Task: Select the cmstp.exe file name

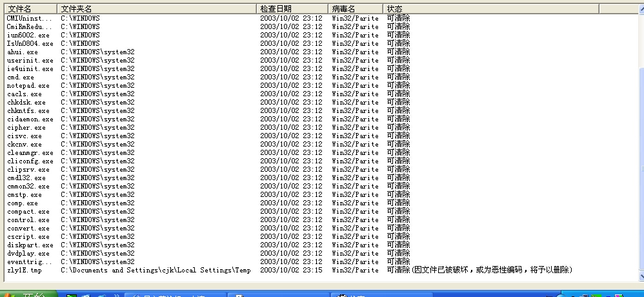Action: pos(25,195)
